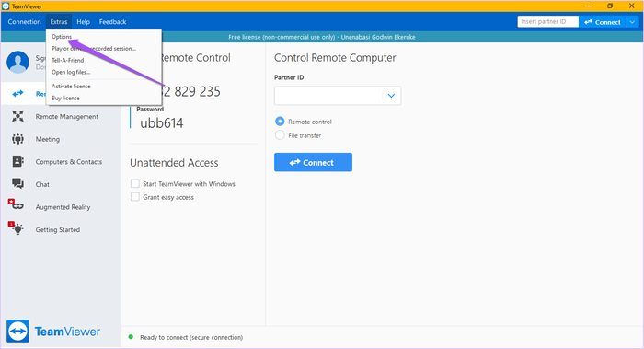The width and height of the screenshot is (644, 349).
Task: Choose Tell-A-Friend menu entry
Action: click(x=68, y=60)
